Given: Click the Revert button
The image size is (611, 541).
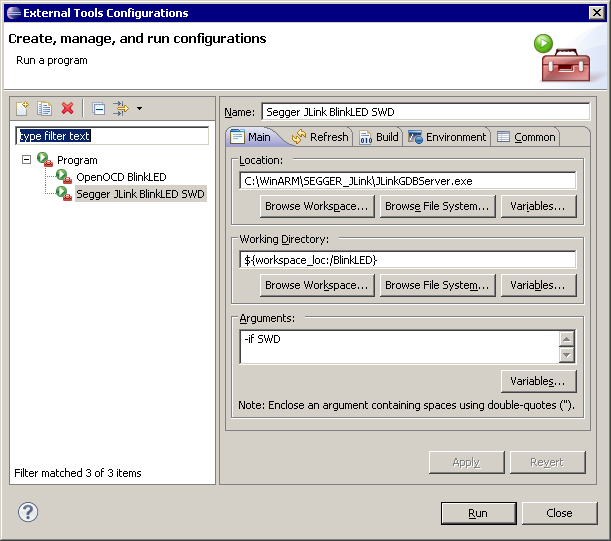Looking at the screenshot, I should point(547,462).
